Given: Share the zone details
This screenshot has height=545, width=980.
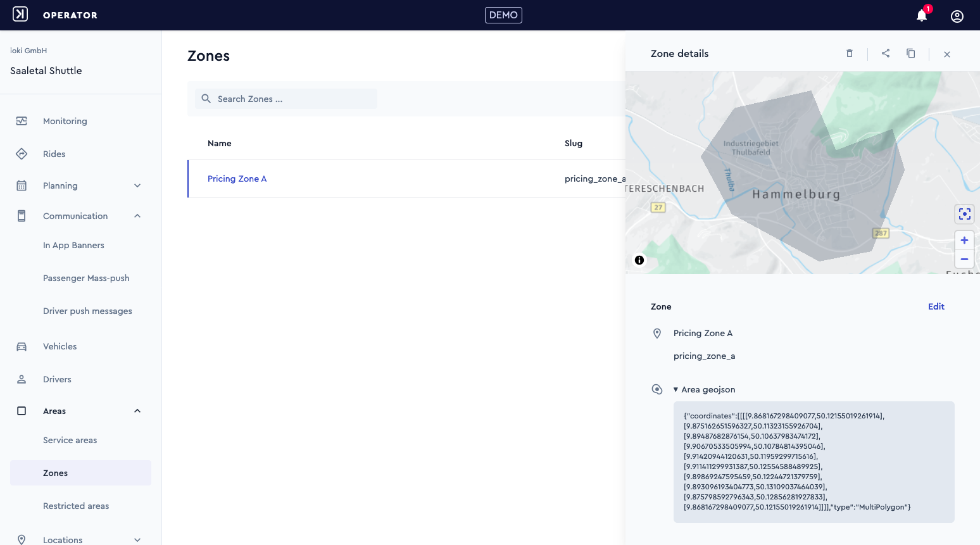Looking at the screenshot, I should point(886,54).
